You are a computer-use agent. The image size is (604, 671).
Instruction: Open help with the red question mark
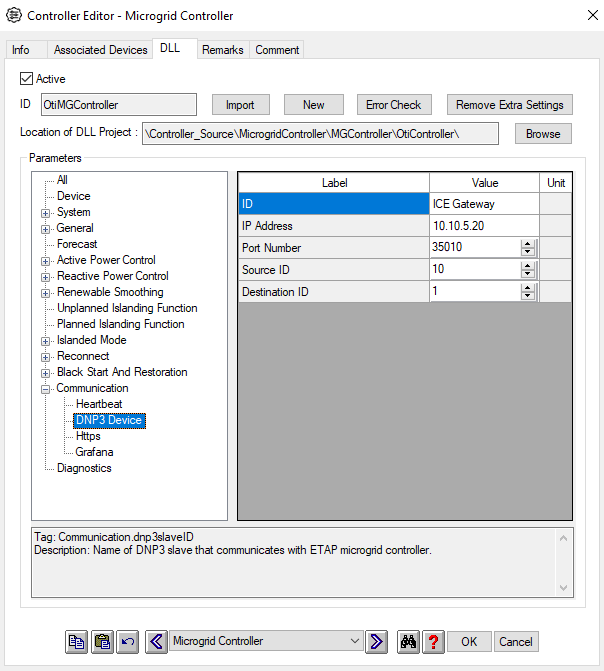click(x=433, y=641)
